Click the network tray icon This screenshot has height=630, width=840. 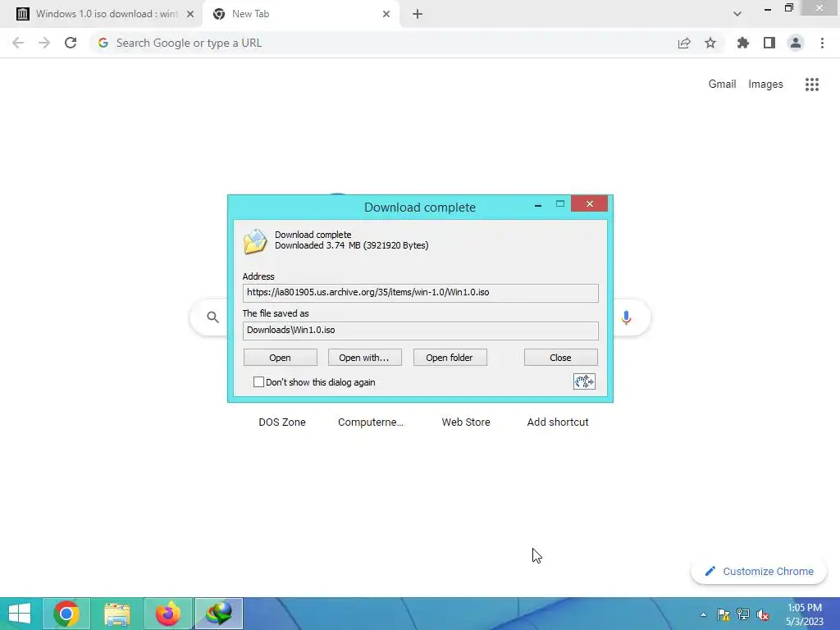click(x=743, y=614)
